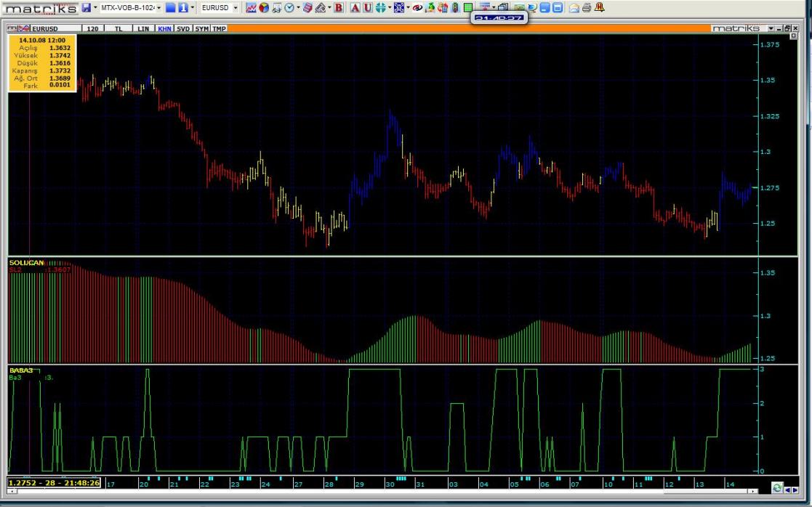
Task: Click the TL currency button
Action: (x=117, y=28)
